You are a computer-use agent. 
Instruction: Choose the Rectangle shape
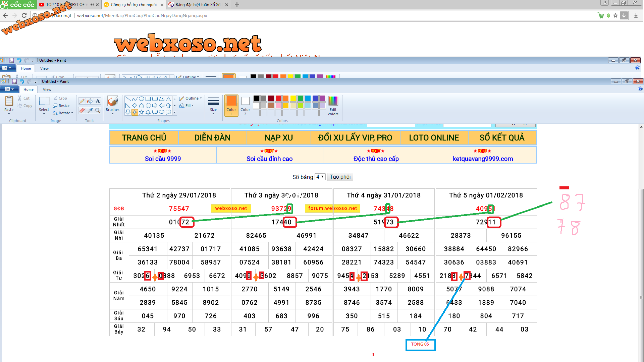click(x=148, y=99)
